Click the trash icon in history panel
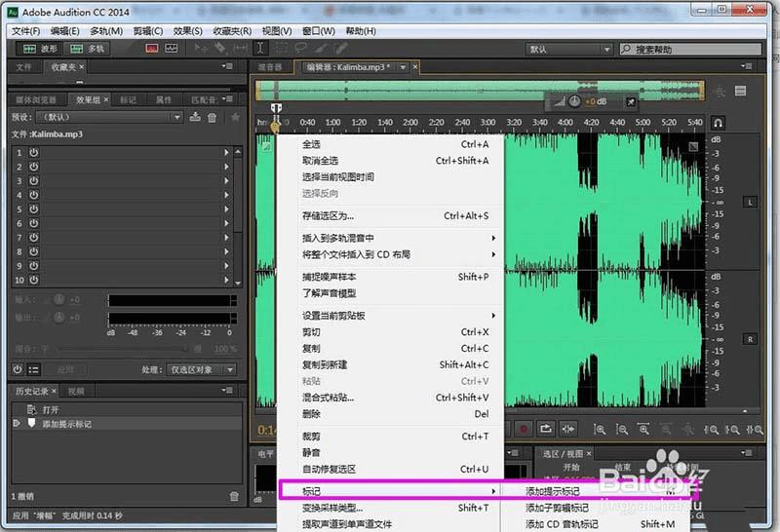Image resolution: width=780 pixels, height=532 pixels. pos(234,496)
